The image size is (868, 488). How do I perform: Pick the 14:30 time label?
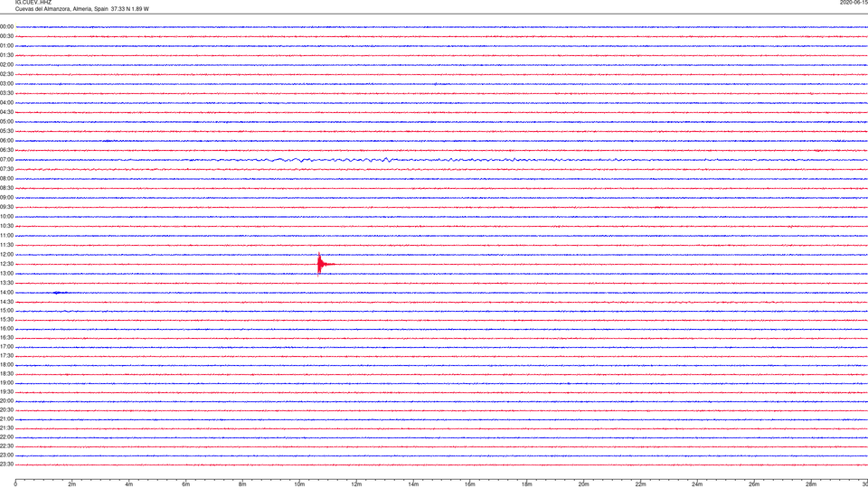point(6,302)
